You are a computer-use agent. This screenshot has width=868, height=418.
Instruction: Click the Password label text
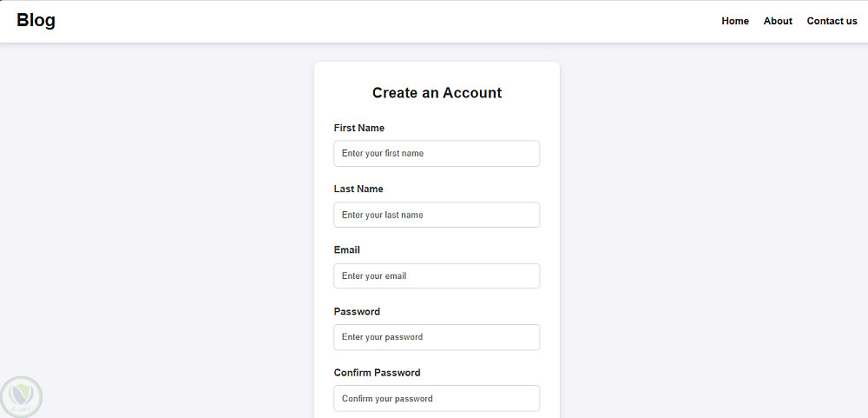tap(357, 311)
